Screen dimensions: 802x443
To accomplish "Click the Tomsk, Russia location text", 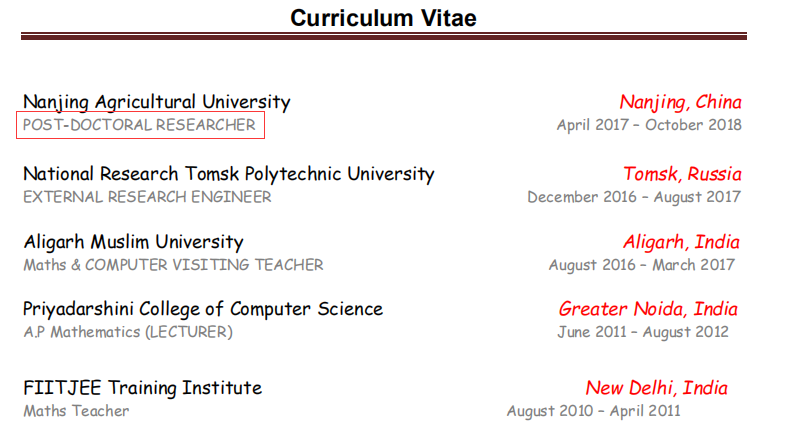I will click(x=682, y=174).
